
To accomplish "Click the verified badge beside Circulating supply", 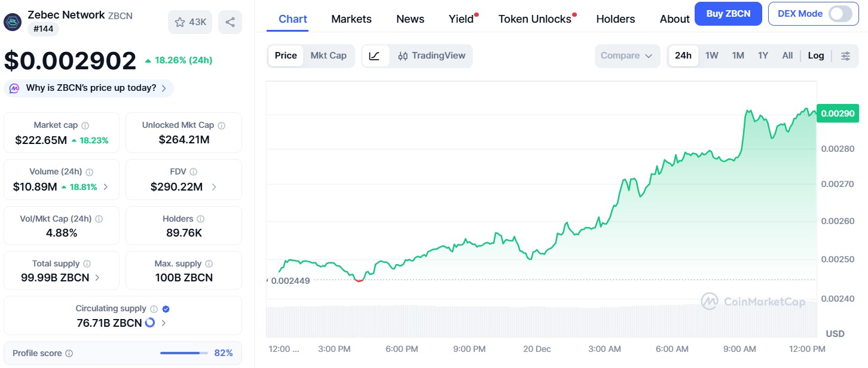I will coord(166,308).
